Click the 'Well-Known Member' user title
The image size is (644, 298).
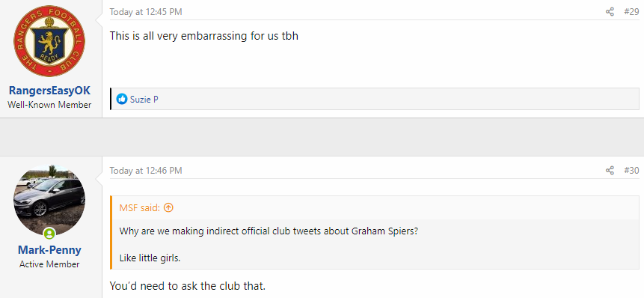[x=49, y=105]
